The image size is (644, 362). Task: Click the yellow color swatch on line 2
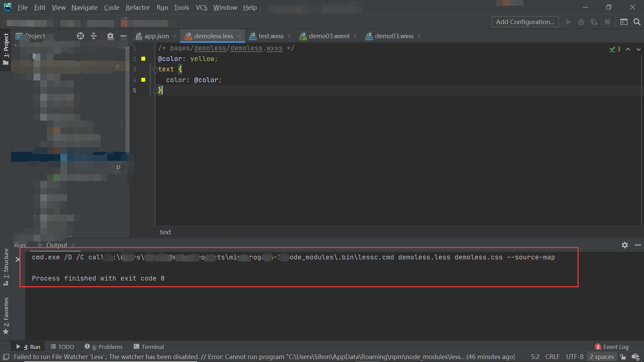click(x=143, y=59)
